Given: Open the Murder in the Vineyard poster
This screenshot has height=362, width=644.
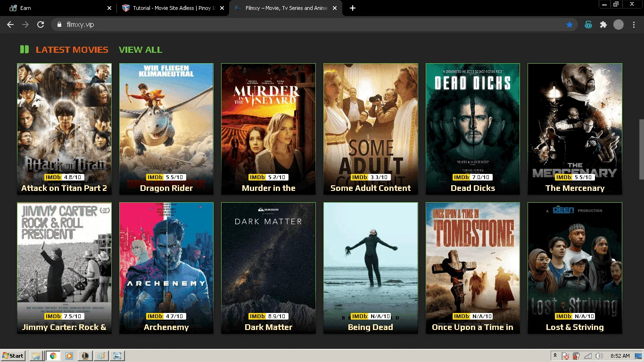Looking at the screenshot, I should [268, 129].
